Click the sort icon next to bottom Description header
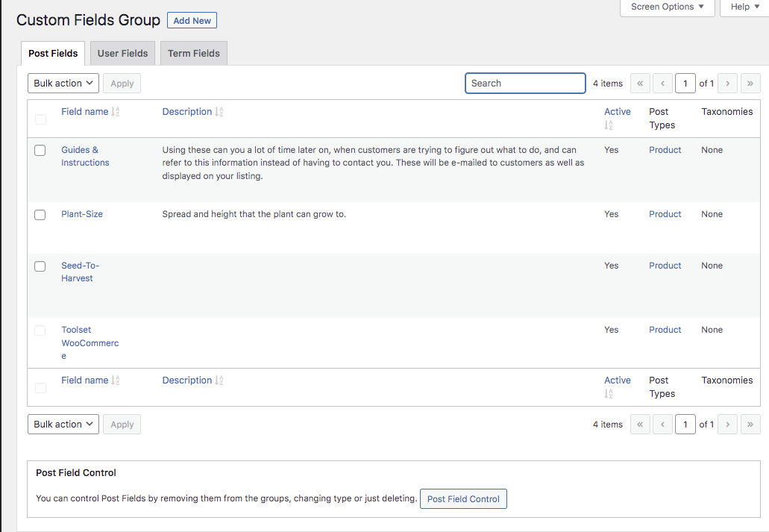 [x=219, y=381]
